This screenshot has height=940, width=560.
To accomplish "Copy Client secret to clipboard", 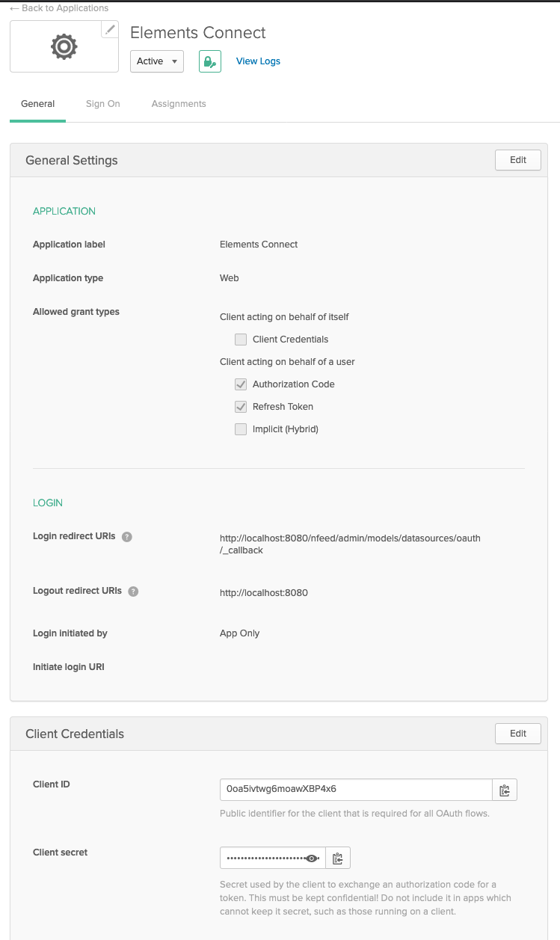I will click(x=338, y=858).
